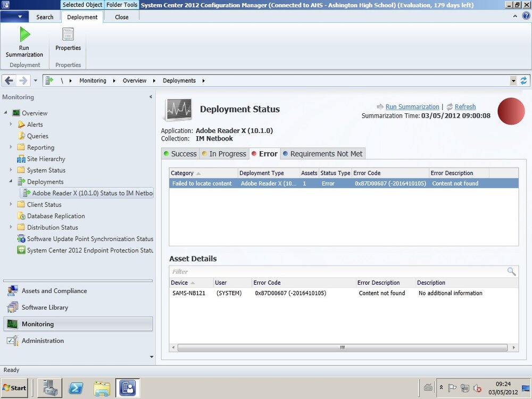Open the Site Hierarchy icon
Image resolution: width=532 pixels, height=399 pixels.
21,159
